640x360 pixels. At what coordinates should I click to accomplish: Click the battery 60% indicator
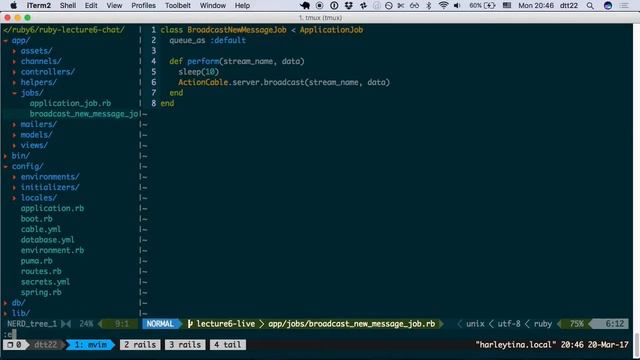tap(482, 5)
